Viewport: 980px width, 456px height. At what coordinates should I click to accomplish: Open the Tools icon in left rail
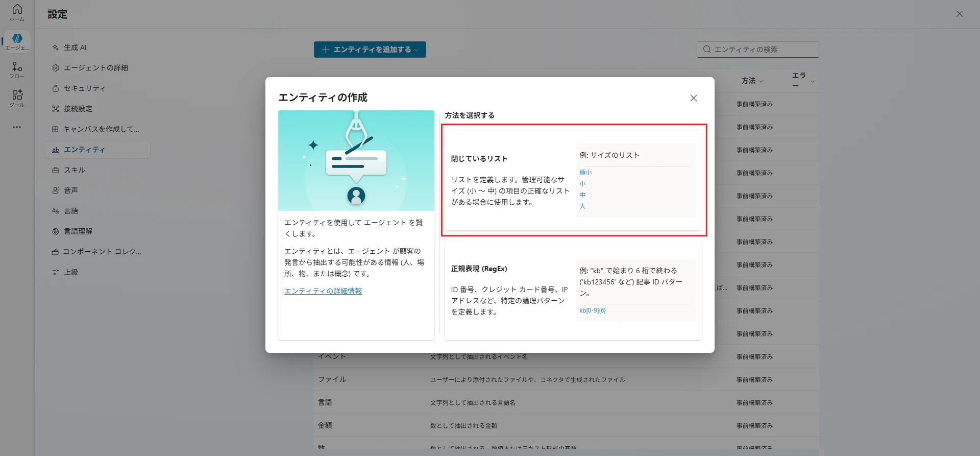17,95
